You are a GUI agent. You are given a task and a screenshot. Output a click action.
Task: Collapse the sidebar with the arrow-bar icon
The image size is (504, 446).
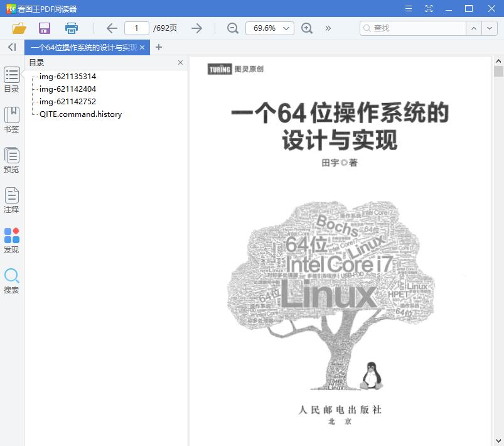tap(12, 47)
